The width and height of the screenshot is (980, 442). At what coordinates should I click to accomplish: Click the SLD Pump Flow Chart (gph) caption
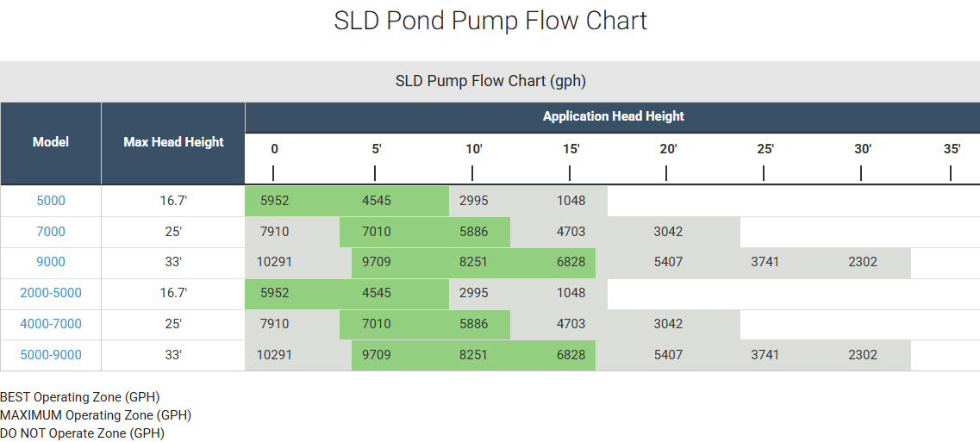pyautogui.click(x=490, y=81)
